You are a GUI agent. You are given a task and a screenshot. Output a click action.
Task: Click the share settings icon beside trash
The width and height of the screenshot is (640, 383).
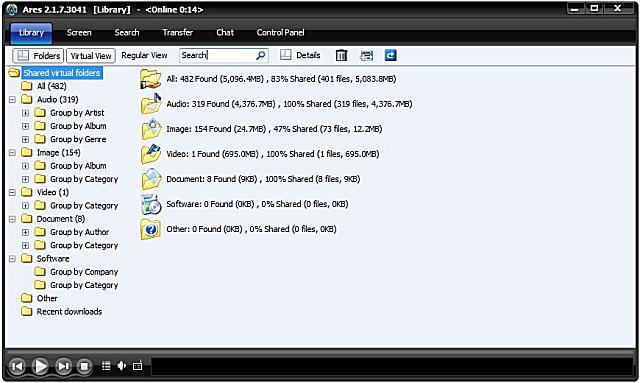366,56
